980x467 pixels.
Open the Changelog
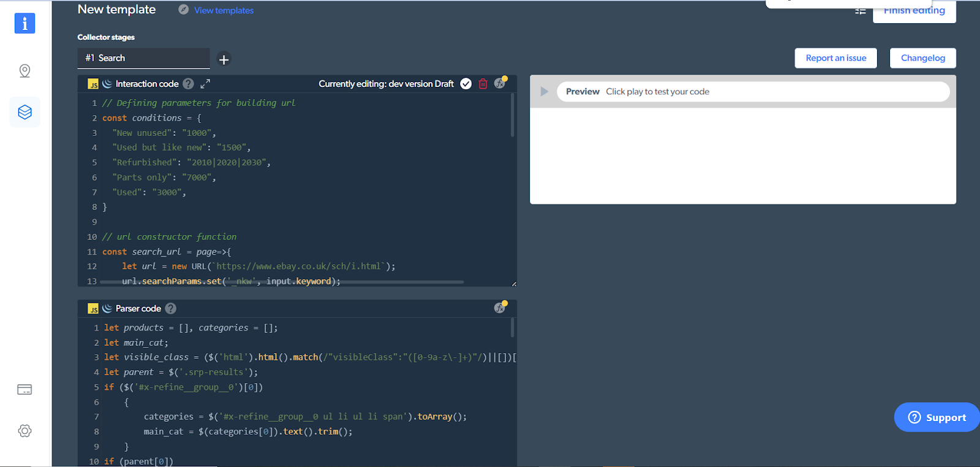[x=923, y=58]
